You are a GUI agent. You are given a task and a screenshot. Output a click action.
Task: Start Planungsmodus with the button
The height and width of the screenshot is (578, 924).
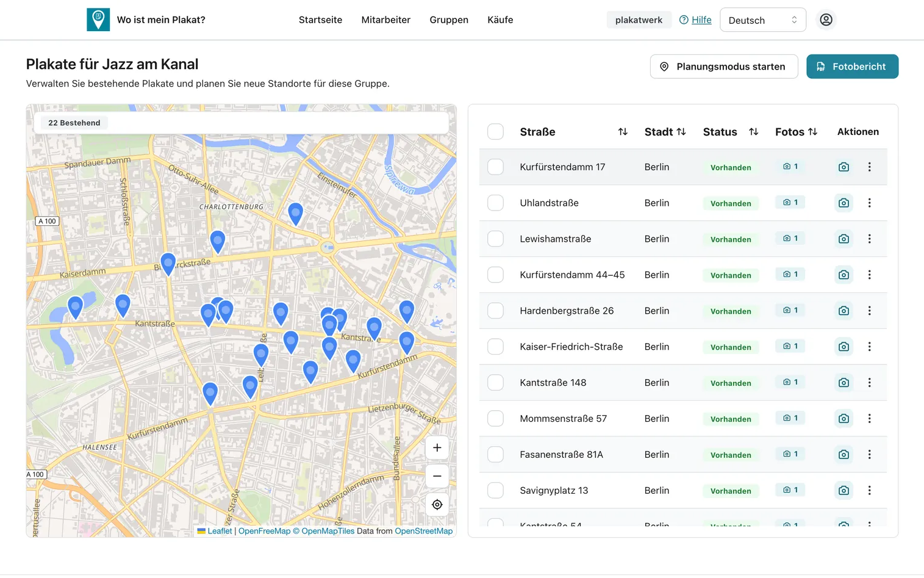[x=724, y=67]
